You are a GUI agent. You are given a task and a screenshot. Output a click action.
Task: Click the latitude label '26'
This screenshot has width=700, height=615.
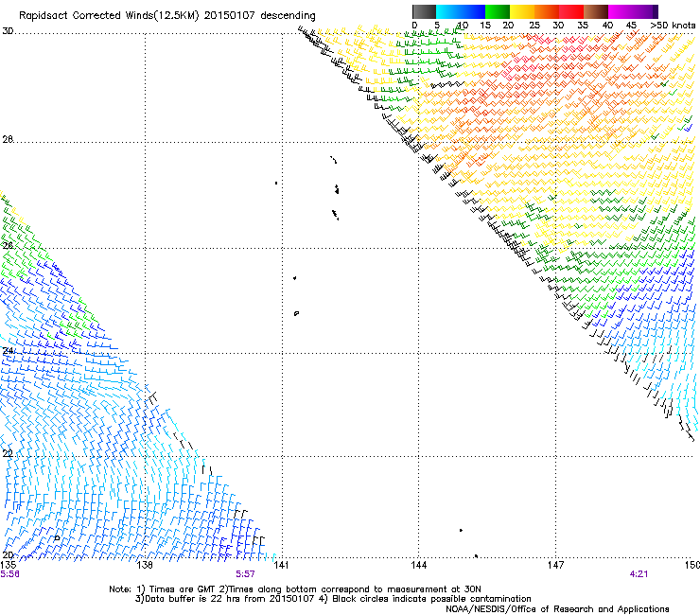[8, 245]
